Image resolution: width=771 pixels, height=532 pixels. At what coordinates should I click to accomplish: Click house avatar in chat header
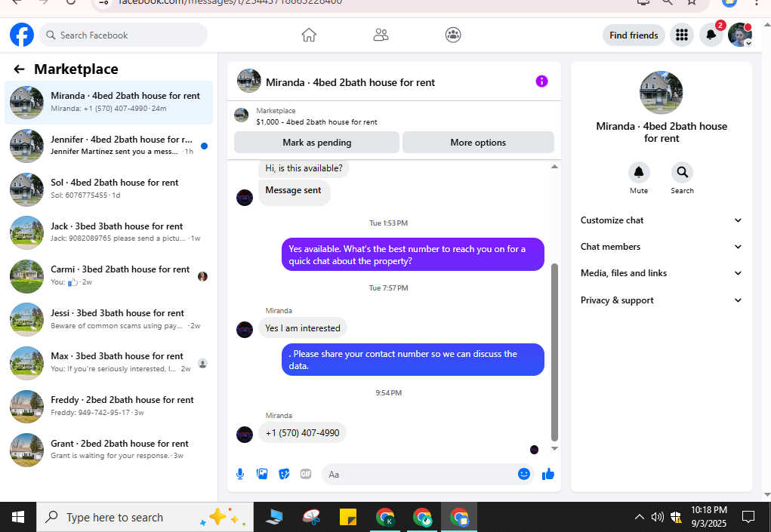248,81
